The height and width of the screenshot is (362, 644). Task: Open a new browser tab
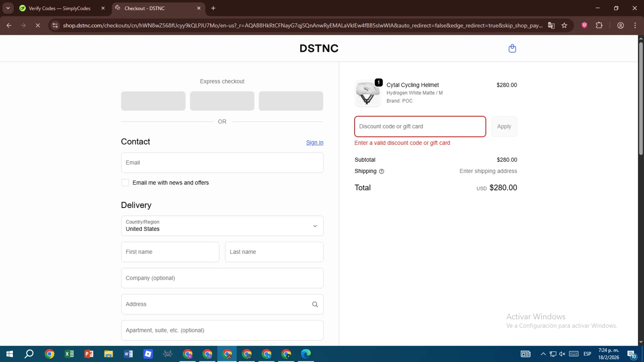[213, 8]
